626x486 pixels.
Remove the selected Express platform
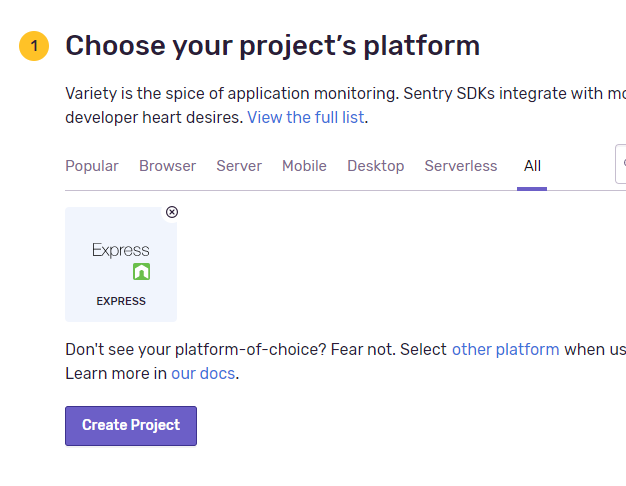(x=172, y=212)
